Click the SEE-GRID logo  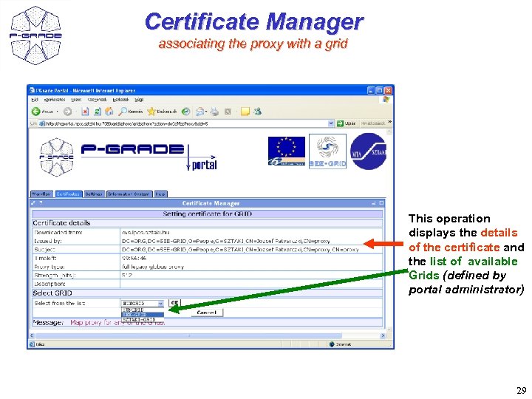(x=327, y=151)
